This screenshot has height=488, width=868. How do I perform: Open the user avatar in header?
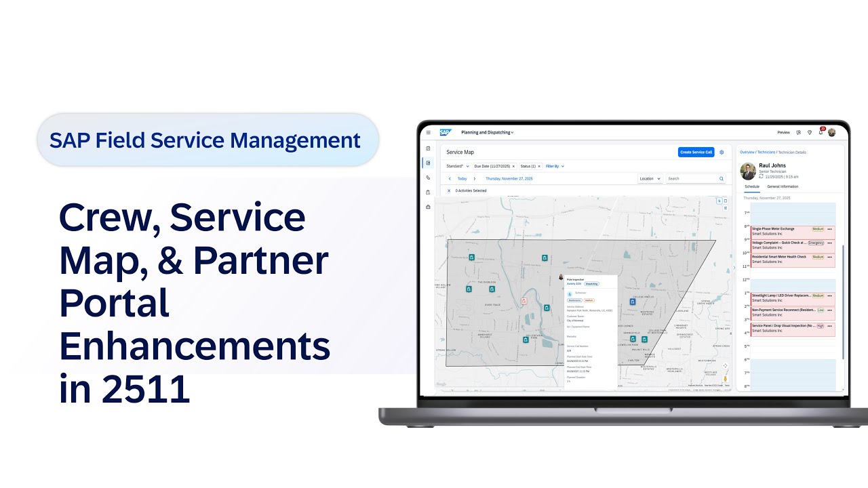(x=831, y=133)
